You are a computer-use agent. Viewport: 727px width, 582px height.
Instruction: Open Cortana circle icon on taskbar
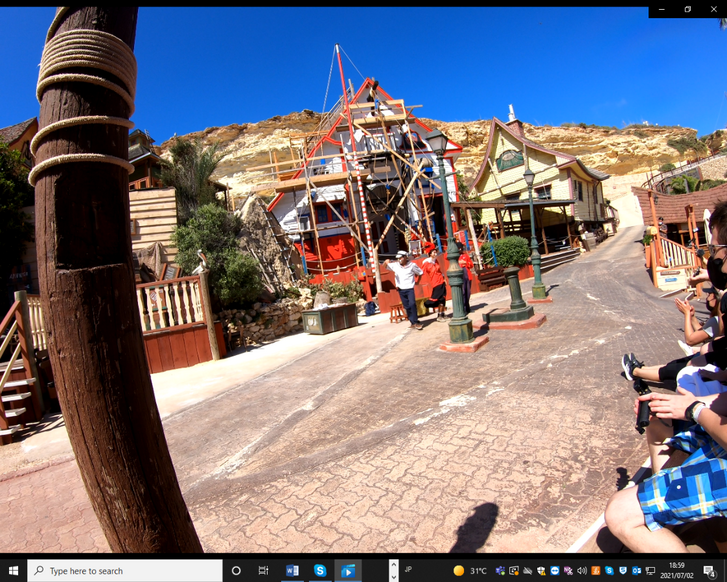(x=236, y=571)
